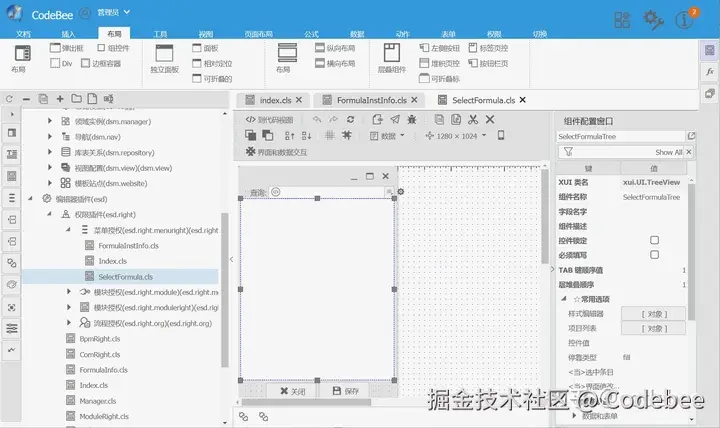Click the scissors cut icon
Screen dimensions: 720x428
tap(473, 119)
